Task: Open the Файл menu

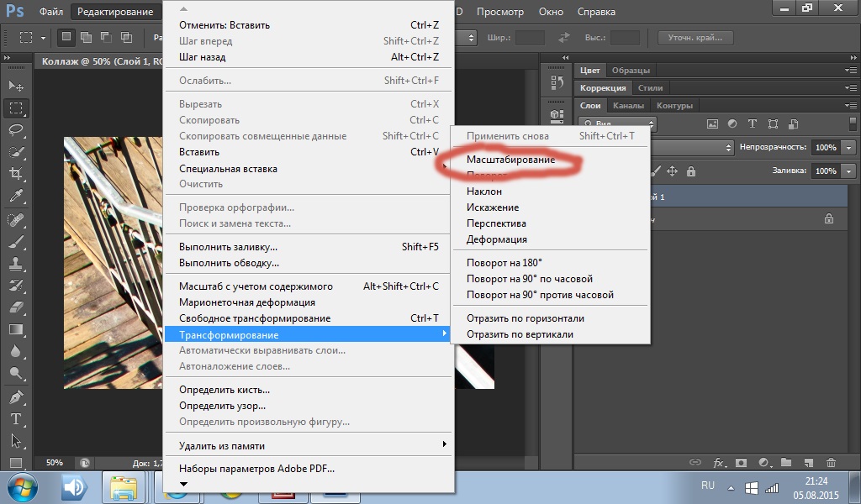Action: tap(51, 12)
